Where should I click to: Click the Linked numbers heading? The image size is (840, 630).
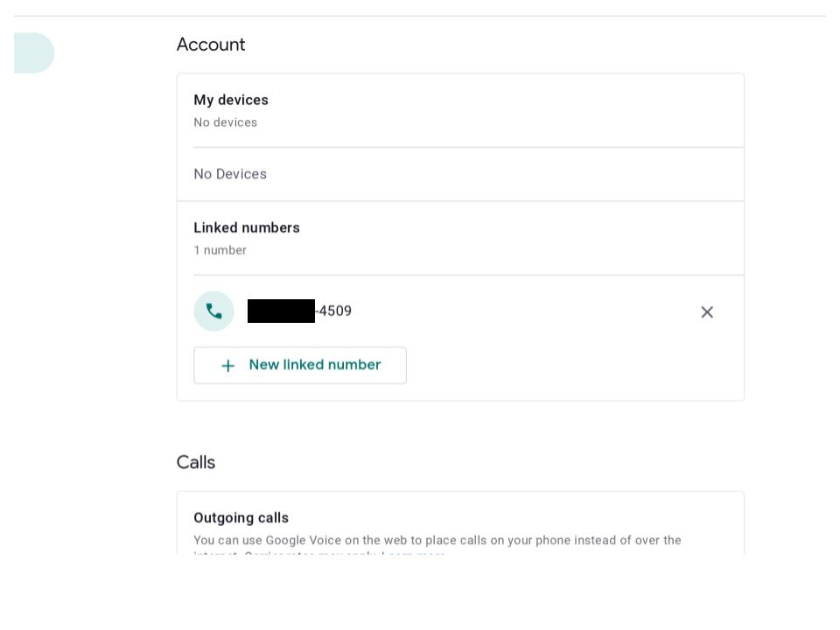point(247,227)
